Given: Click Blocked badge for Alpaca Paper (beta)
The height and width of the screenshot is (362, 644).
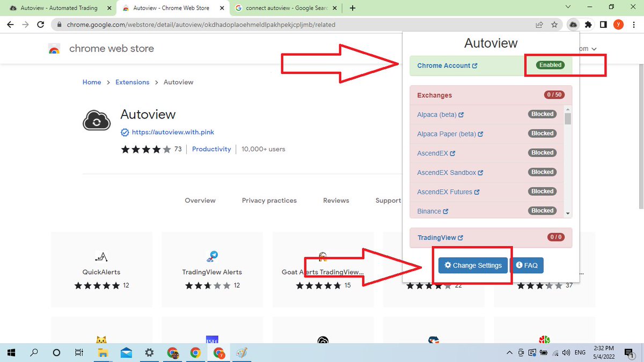Looking at the screenshot, I should click(x=543, y=134).
